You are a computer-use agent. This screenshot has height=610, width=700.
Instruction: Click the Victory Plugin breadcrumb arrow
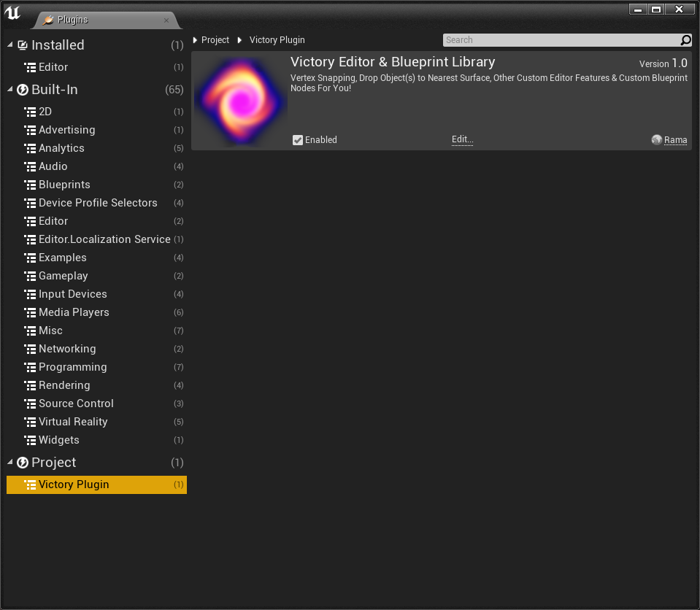[239, 40]
